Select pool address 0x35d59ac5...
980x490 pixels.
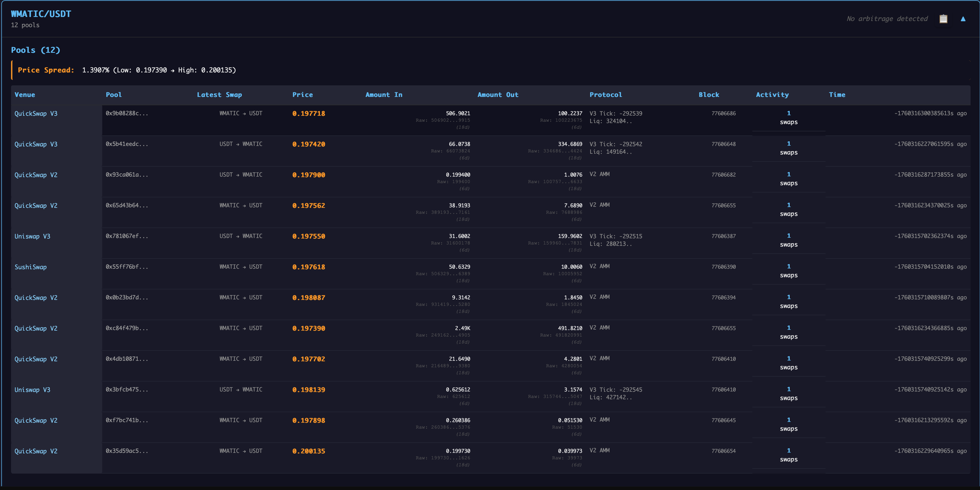(x=127, y=451)
